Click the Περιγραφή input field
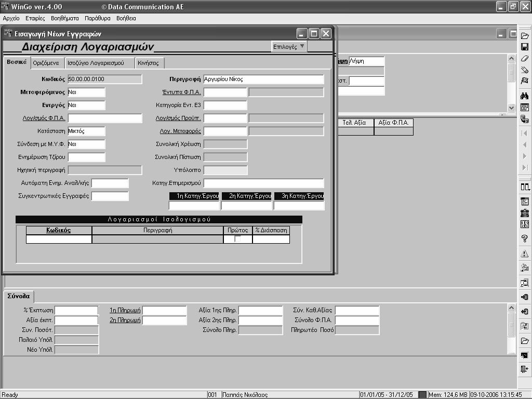Viewport: 532px width, 399px height. click(x=263, y=79)
